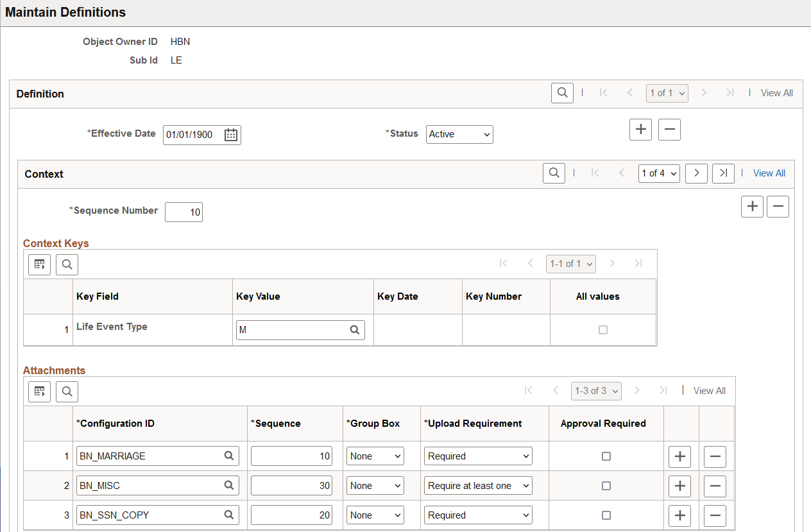811x532 pixels.
Task: Delete the BN_SSN_COPY attachment row
Action: coord(715,516)
